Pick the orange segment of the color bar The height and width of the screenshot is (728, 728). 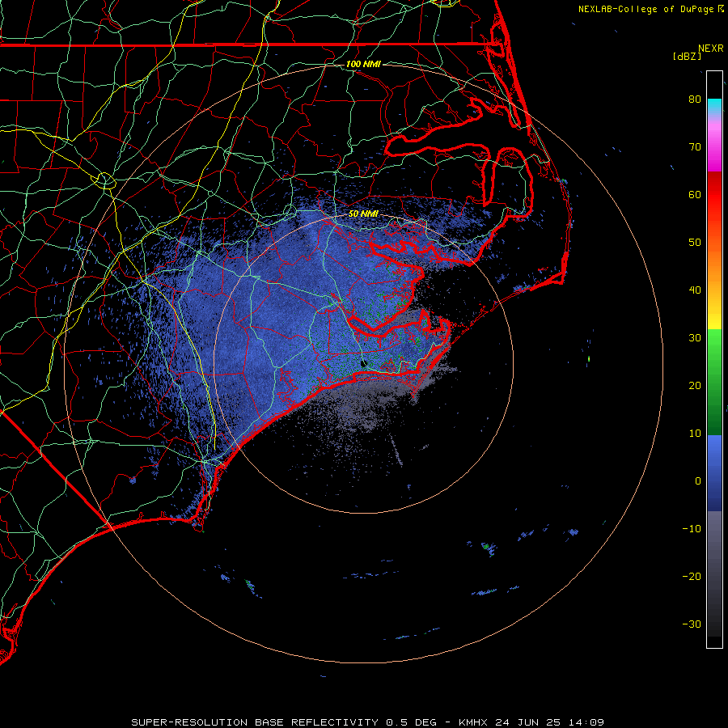[714, 265]
